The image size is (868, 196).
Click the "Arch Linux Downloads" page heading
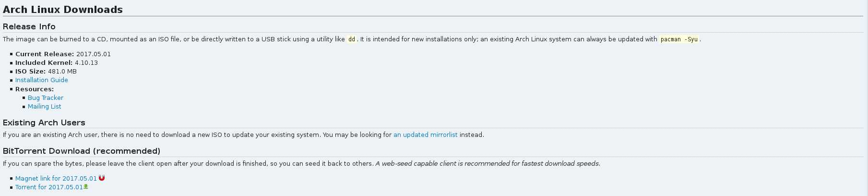(63, 10)
